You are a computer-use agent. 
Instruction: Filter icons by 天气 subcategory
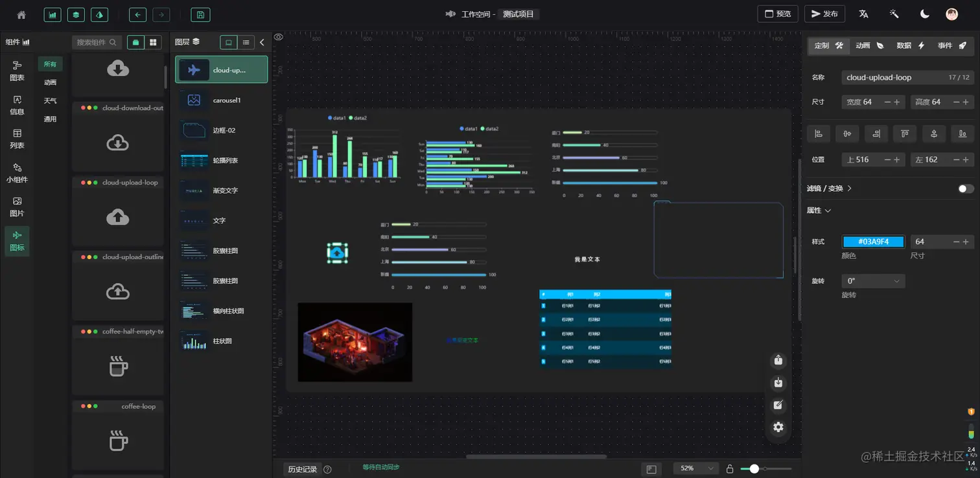(x=50, y=101)
